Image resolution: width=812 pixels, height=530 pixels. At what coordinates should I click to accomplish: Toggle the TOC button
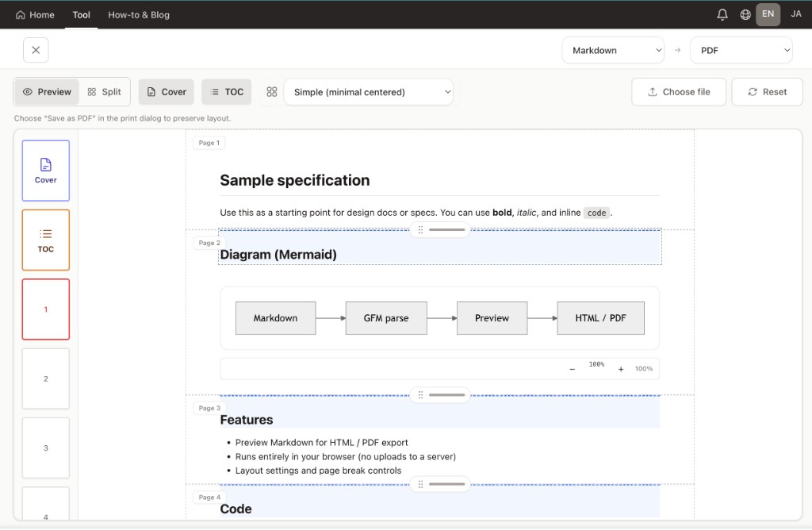pyautogui.click(x=227, y=92)
